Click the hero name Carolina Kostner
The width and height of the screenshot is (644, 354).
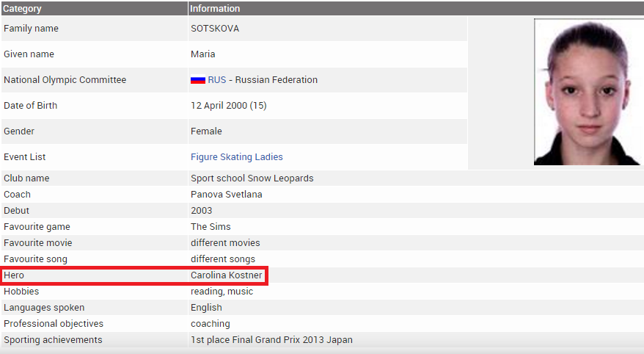click(x=227, y=275)
